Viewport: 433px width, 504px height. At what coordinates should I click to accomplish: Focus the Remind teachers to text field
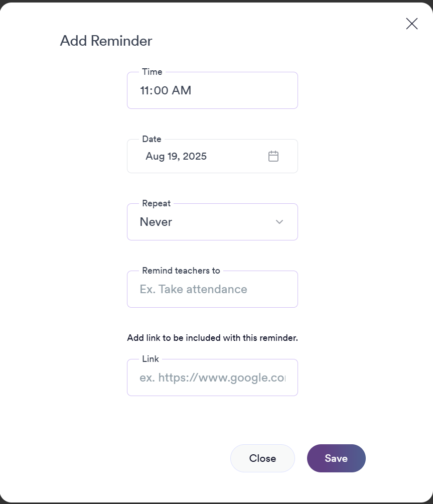[212, 289]
